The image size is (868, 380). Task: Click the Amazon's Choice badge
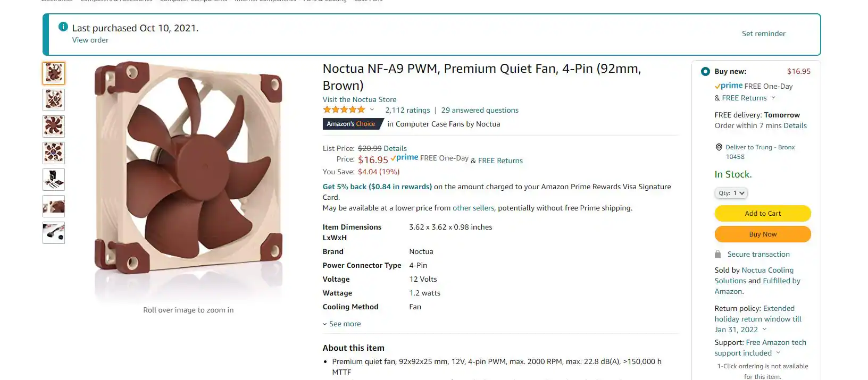pyautogui.click(x=352, y=124)
